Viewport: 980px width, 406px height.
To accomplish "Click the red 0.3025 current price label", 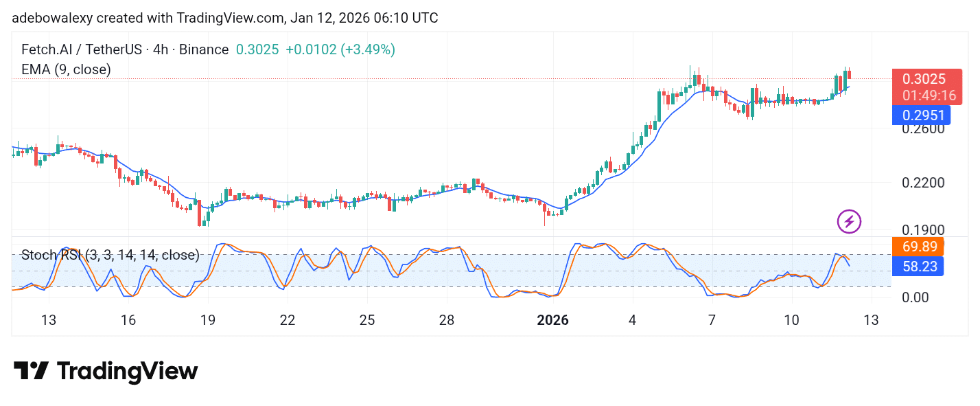I will (926, 79).
